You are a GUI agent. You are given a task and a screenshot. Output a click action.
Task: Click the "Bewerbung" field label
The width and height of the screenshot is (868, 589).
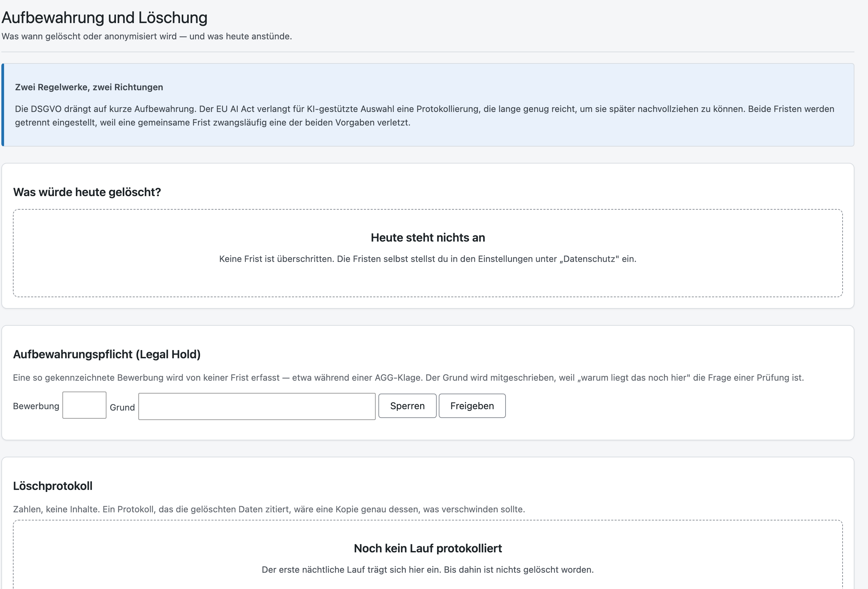[36, 406]
